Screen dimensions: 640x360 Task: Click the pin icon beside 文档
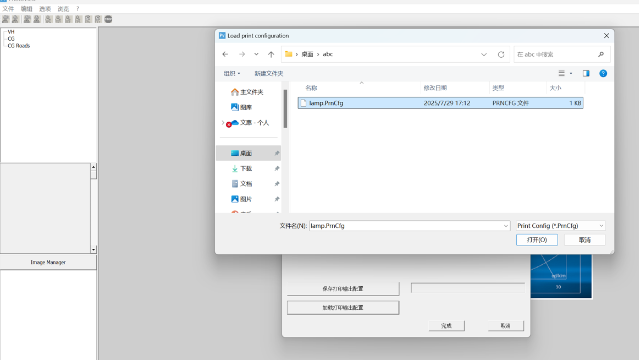click(277, 184)
